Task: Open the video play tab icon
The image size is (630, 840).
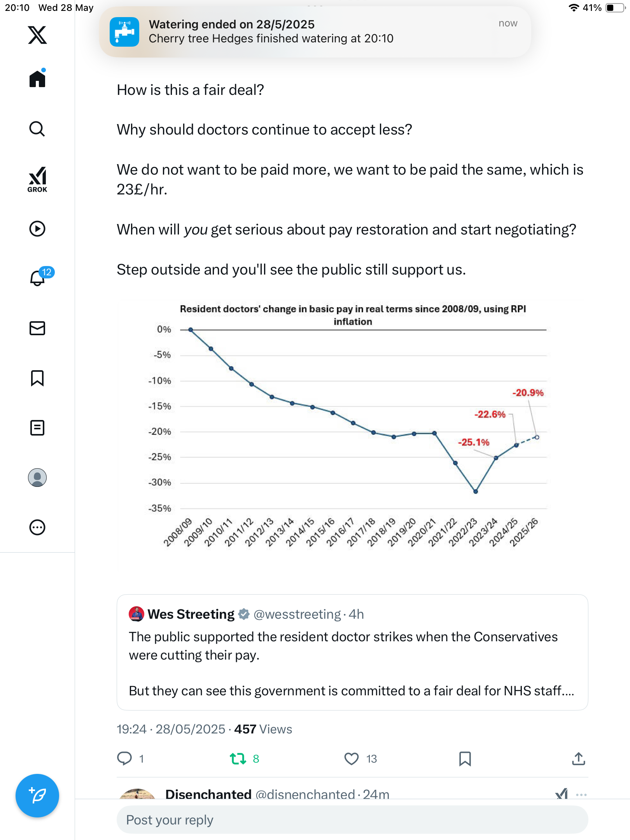Action: [x=37, y=229]
